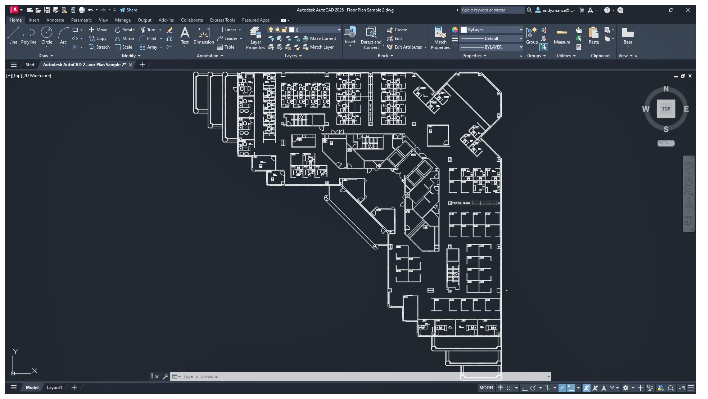
Task: Switch to the View ribbon tab
Action: tap(103, 20)
